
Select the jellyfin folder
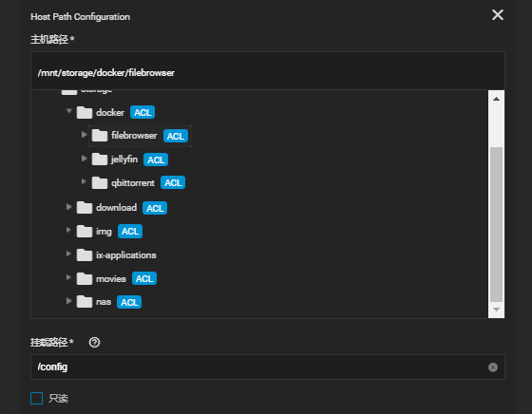(x=124, y=159)
